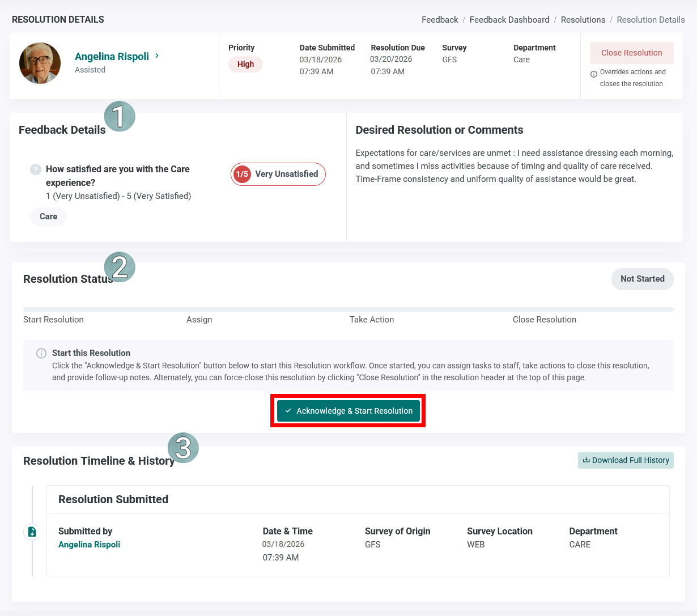This screenshot has width=697, height=616.
Task: Click info icon beside Start this Resolution
Action: [x=41, y=353]
